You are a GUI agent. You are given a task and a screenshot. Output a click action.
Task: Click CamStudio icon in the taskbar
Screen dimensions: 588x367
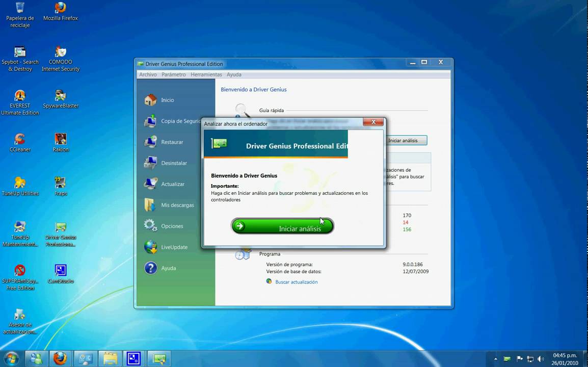point(134,358)
